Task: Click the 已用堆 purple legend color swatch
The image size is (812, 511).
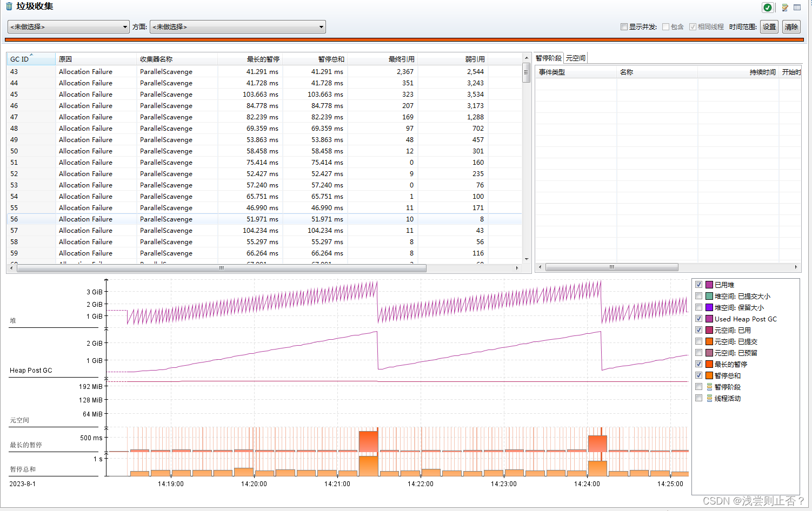Action: pos(709,284)
